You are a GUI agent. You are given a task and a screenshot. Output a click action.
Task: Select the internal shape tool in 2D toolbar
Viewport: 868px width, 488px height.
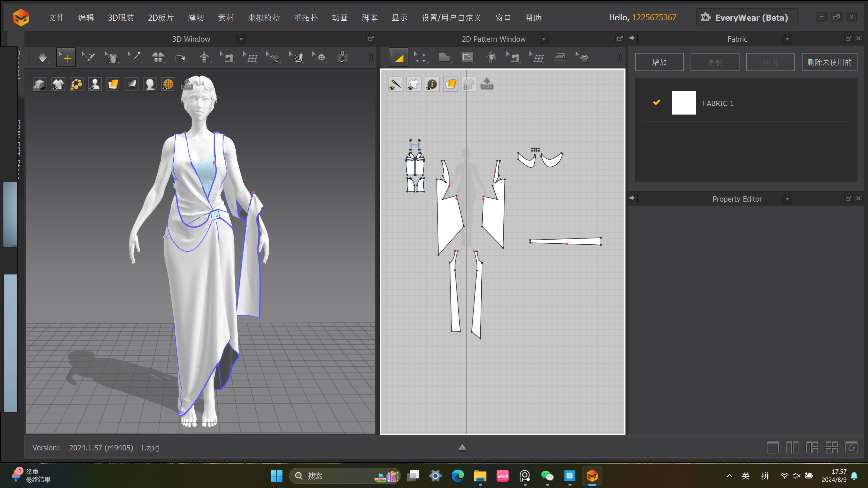coord(467,58)
